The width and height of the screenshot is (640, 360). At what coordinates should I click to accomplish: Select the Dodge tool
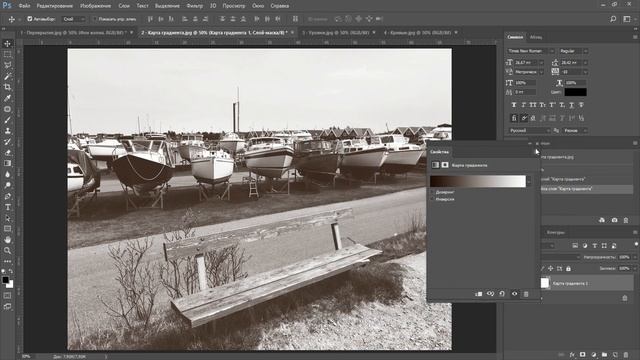pos(7,185)
